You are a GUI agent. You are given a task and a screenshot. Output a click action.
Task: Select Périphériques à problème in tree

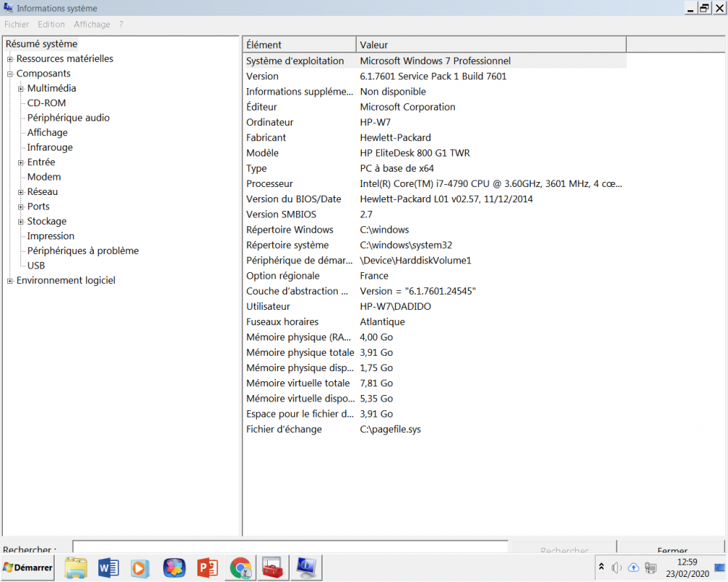pos(82,251)
